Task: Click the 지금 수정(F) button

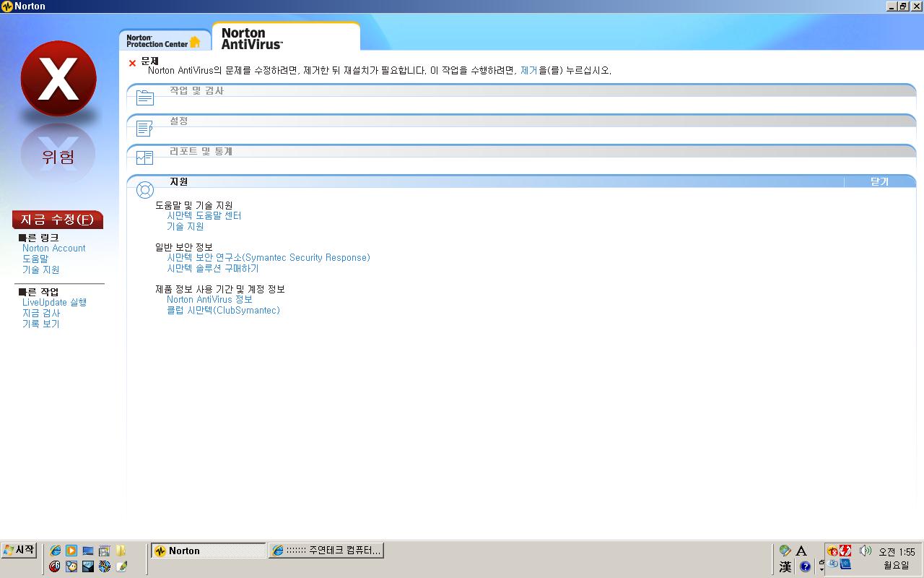Action: tap(58, 220)
